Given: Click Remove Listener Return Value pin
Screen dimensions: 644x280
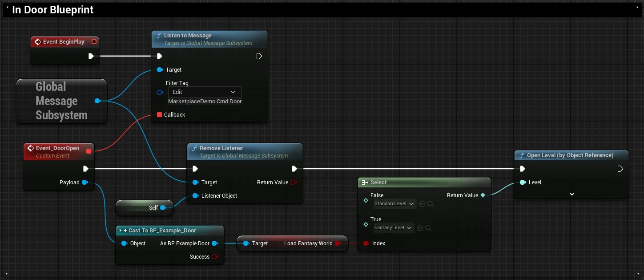Looking at the screenshot, I should coord(293,183).
